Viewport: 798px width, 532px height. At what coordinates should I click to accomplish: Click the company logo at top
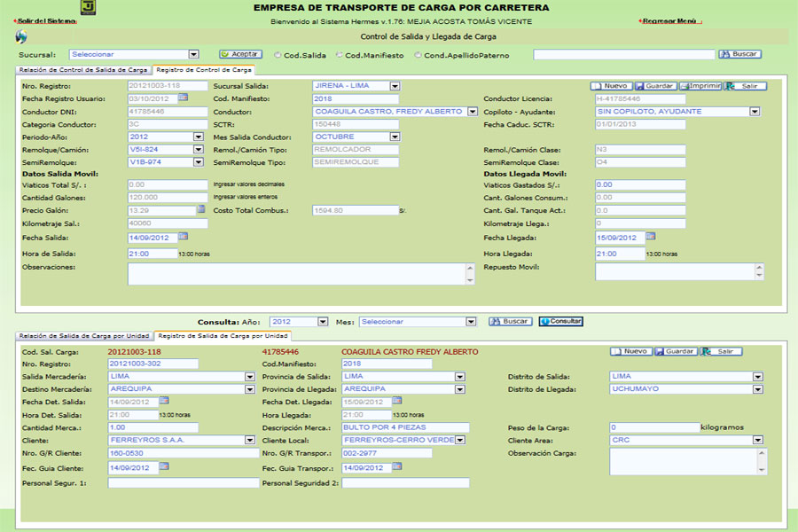pyautogui.click(x=88, y=8)
